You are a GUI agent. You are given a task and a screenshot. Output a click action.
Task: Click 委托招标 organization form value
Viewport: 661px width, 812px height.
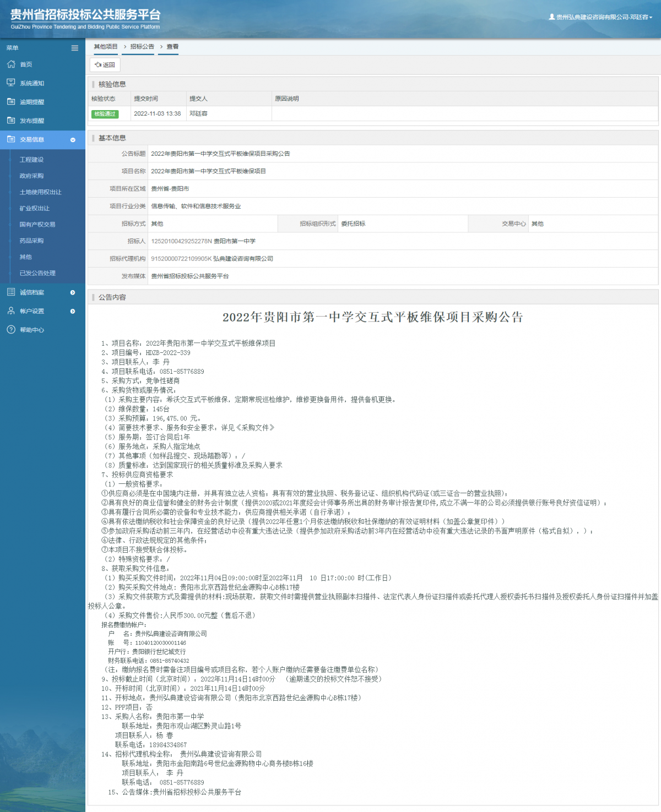353,224
